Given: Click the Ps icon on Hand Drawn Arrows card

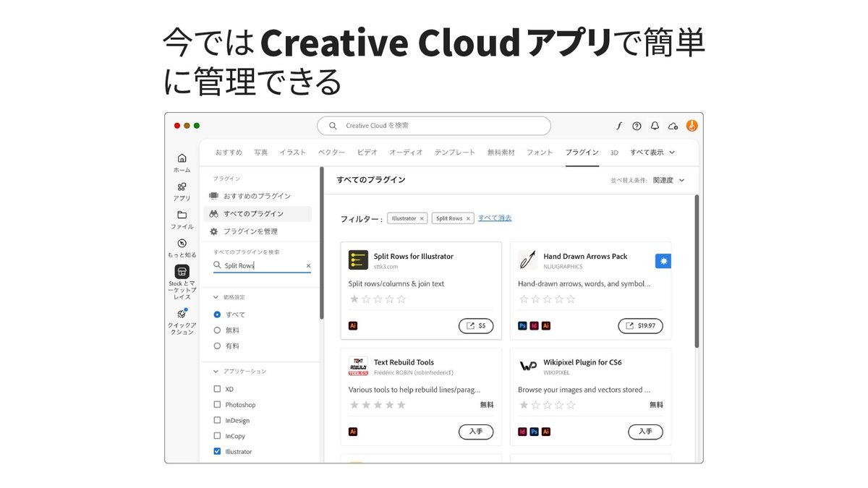Looking at the screenshot, I should pos(522,326).
